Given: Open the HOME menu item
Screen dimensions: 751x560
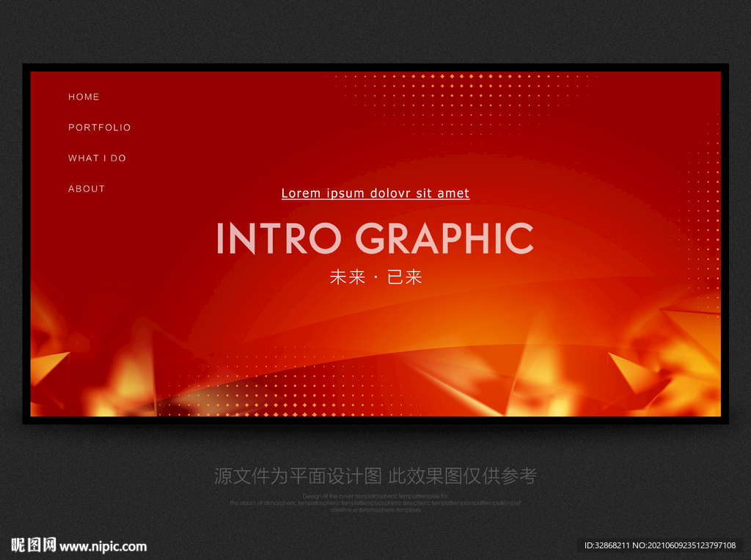Looking at the screenshot, I should pos(84,97).
